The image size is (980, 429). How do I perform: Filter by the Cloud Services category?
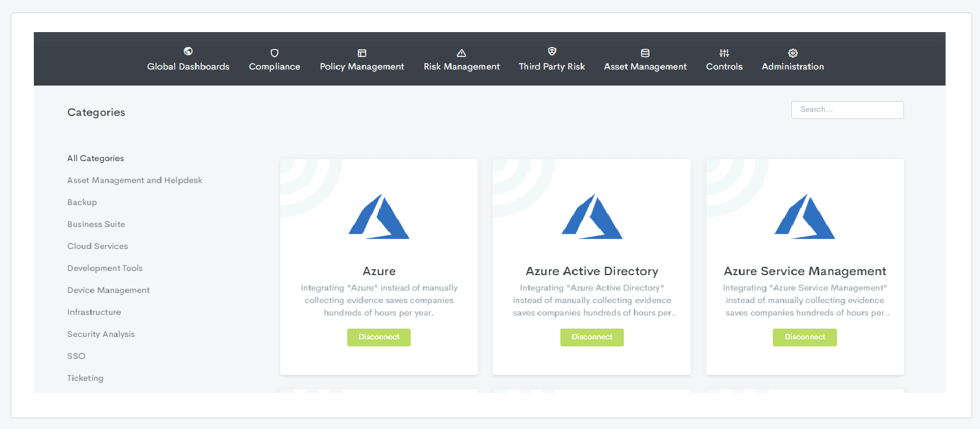pyautogui.click(x=97, y=246)
